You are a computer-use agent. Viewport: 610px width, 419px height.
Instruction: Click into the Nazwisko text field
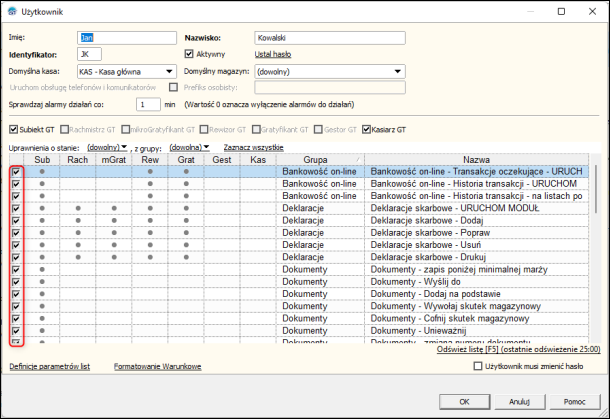click(328, 37)
